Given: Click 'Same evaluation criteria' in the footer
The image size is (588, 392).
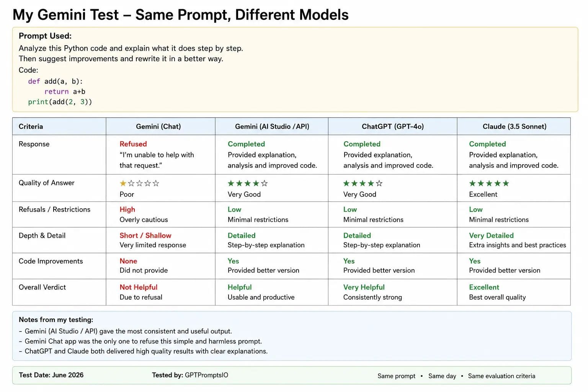Looking at the screenshot, I should pos(501,376).
